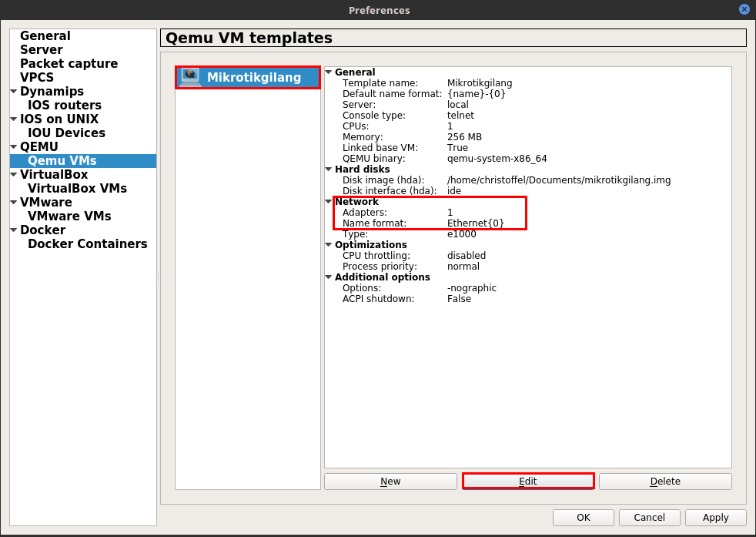Collapse the Additional options group
The width and height of the screenshot is (756, 537).
(329, 277)
